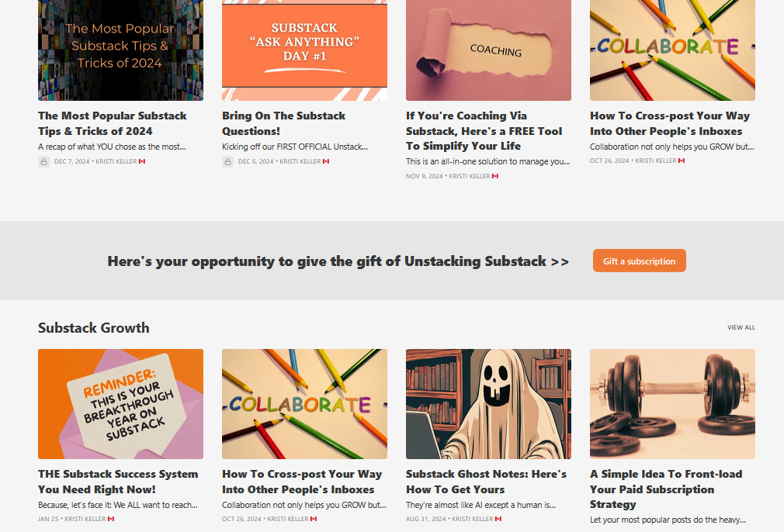This screenshot has height=532, width=784.
Task: Open 'Substack Ghost Notes: Here's How To Get Yours'
Action: [486, 482]
